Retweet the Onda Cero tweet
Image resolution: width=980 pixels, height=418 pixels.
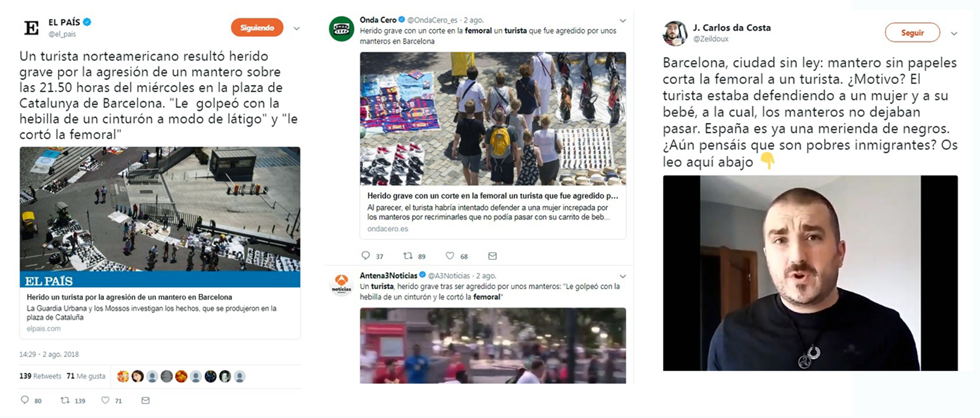point(408,256)
